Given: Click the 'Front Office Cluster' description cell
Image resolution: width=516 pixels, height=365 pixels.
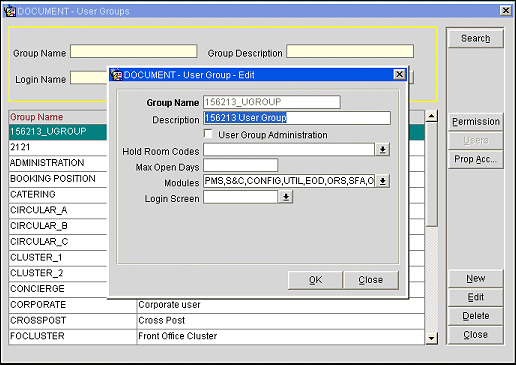Looking at the screenshot, I should click(x=281, y=336).
